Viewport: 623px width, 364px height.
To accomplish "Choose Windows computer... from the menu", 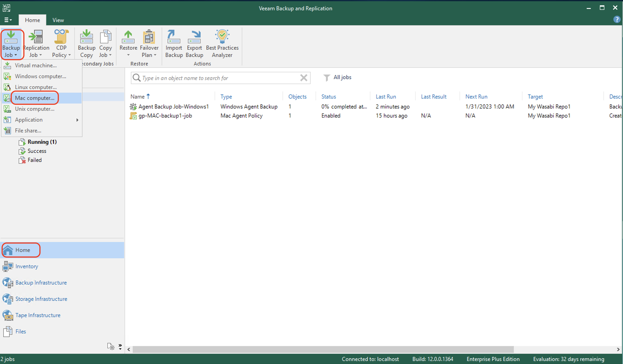I will pos(42,76).
